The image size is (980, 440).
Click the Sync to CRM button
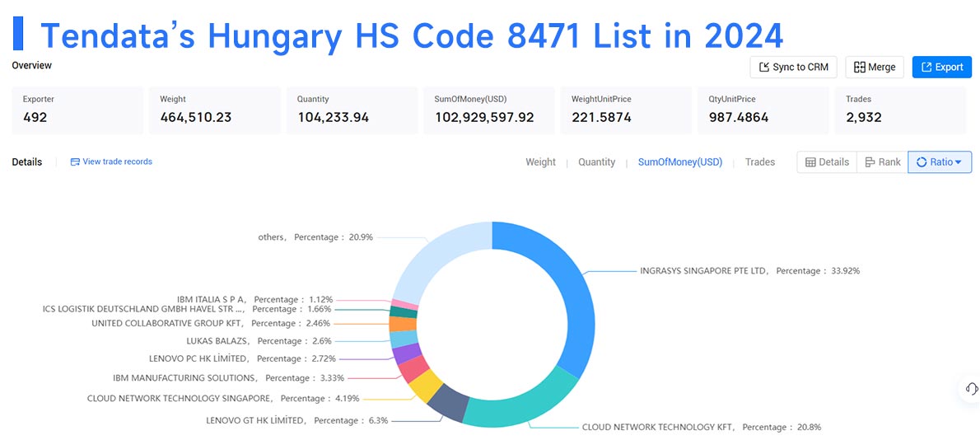[793, 67]
